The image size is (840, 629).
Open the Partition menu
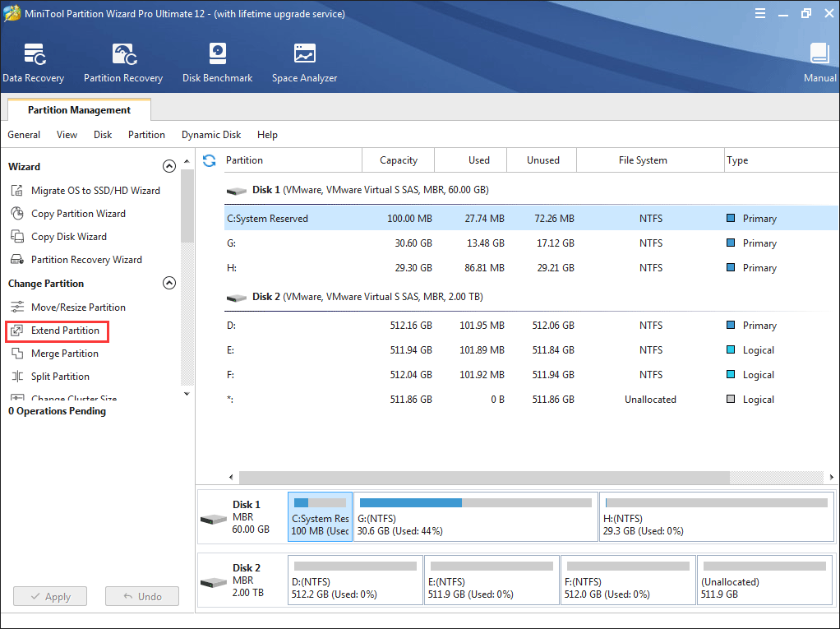146,135
